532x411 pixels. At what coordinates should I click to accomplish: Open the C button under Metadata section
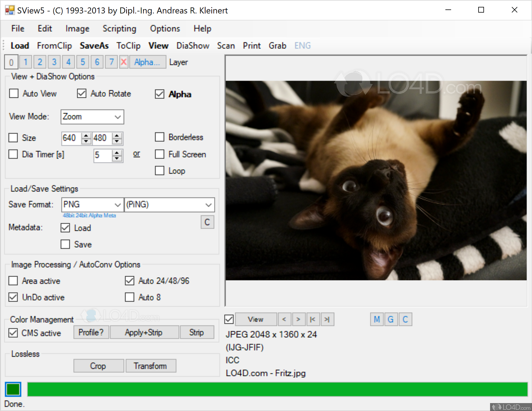pos(207,222)
